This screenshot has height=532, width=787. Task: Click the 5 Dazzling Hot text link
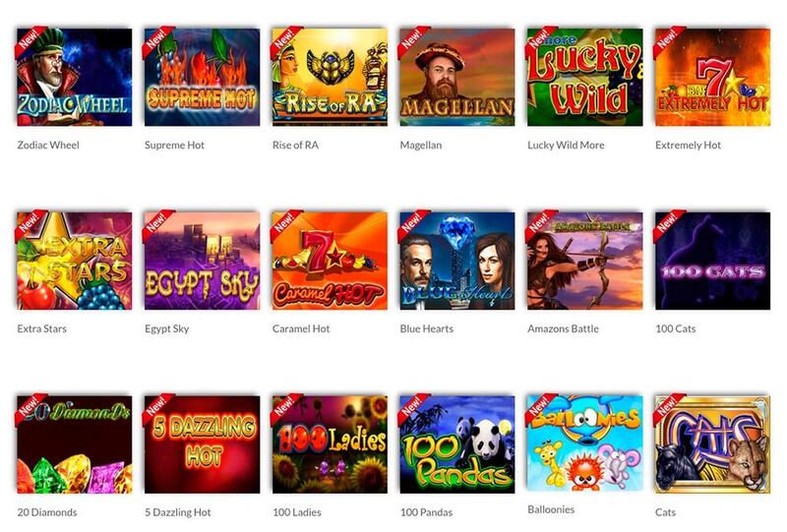point(178,512)
